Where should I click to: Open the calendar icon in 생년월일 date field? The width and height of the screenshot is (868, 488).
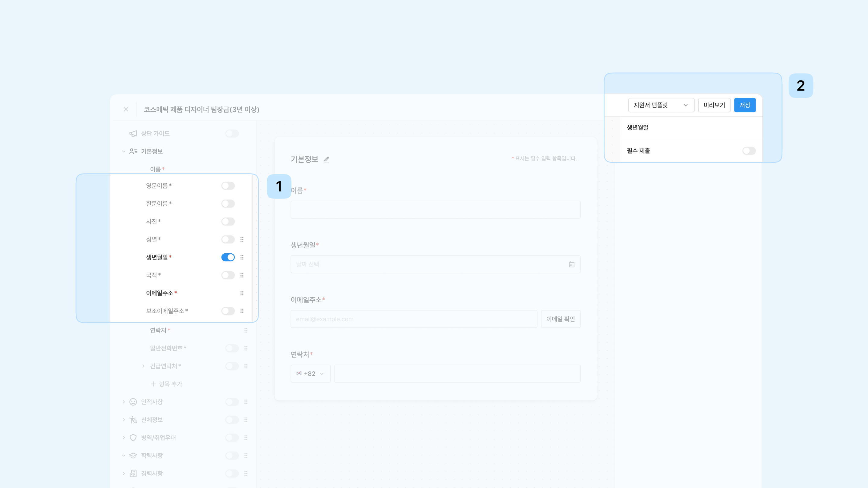[572, 264]
